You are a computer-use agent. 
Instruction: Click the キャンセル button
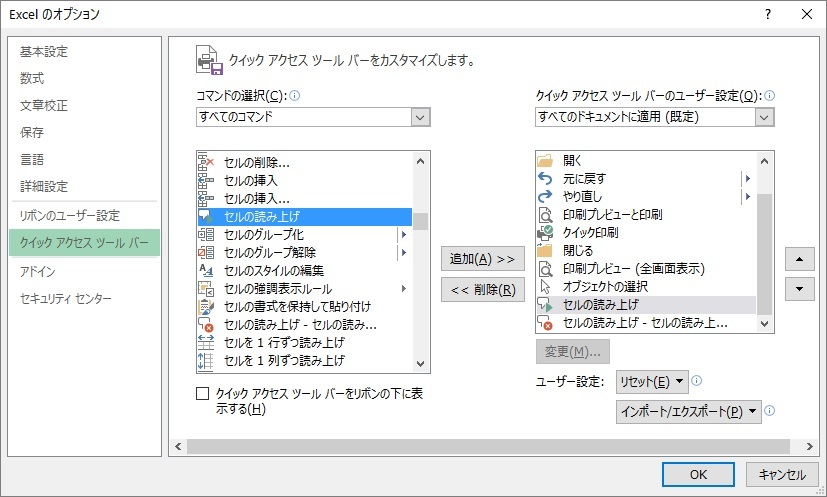point(782,474)
